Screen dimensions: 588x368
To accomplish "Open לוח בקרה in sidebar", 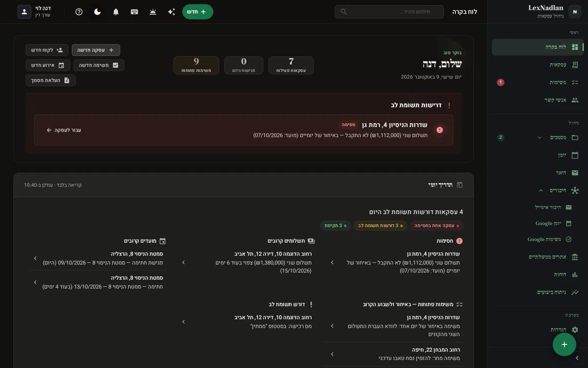I will click(x=538, y=47).
